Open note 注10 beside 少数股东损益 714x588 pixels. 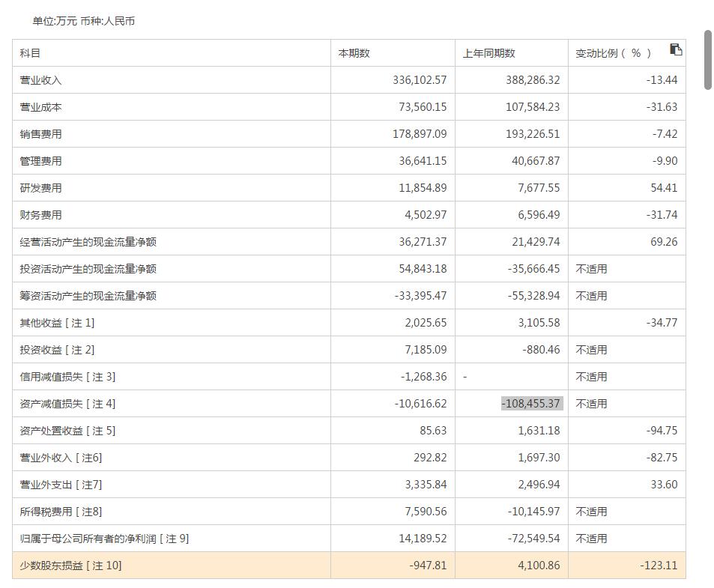(103, 566)
